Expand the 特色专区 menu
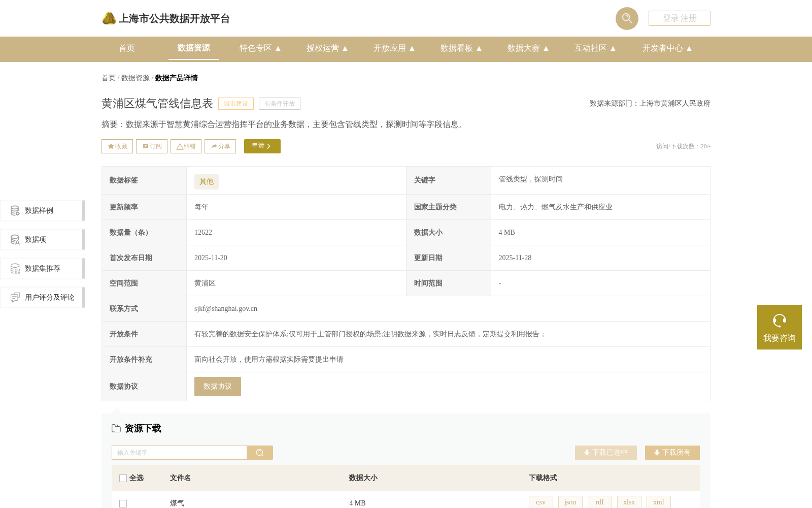The image size is (812, 508). point(260,48)
